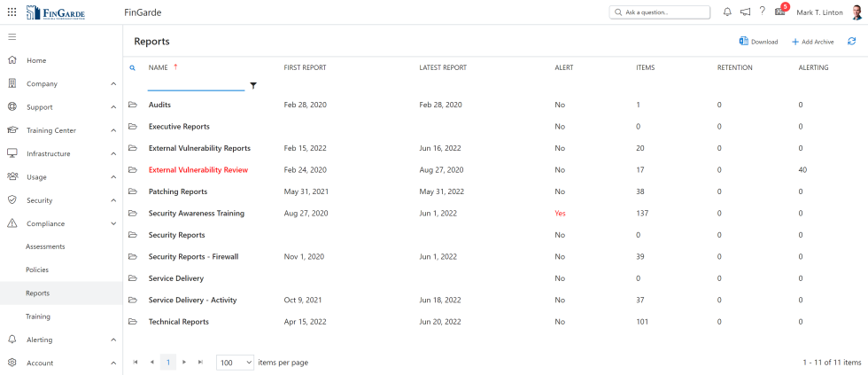The height and width of the screenshot is (375, 868).
Task: Open External Vulnerability Review report folder
Action: coord(198,169)
